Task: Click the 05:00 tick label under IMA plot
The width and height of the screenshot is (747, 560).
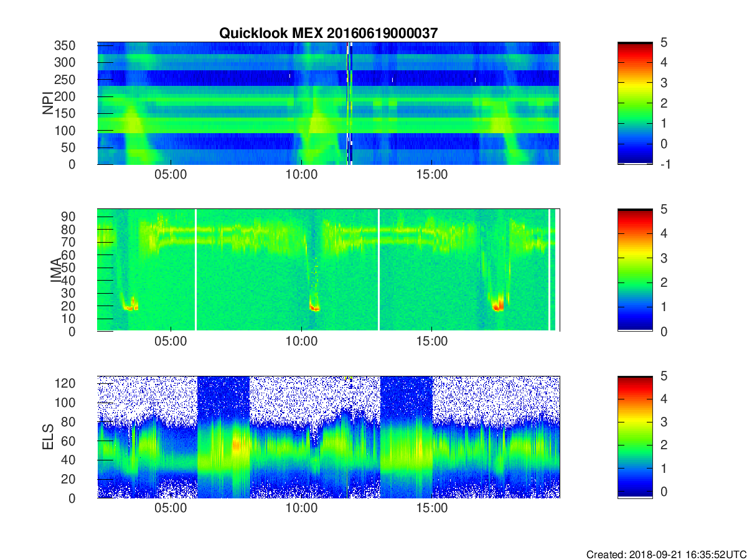Action: coord(171,341)
